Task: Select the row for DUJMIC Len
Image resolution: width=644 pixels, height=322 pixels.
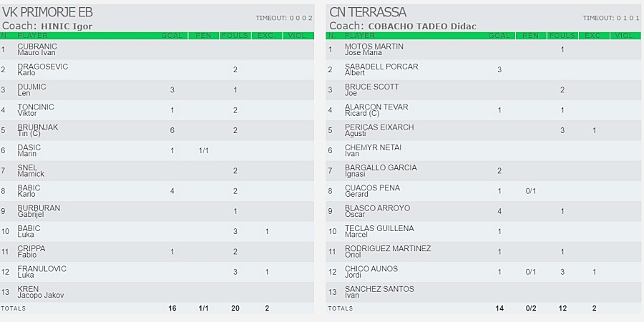Action: click(157, 90)
